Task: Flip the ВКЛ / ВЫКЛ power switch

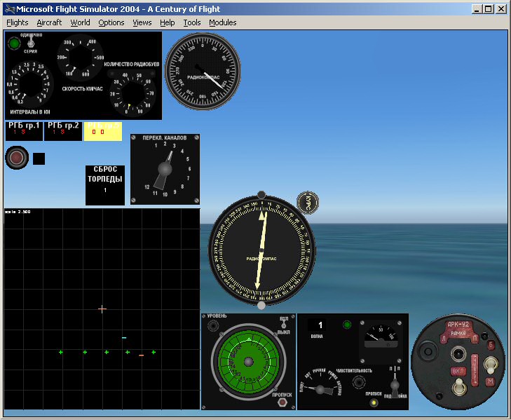Action: pos(284,325)
